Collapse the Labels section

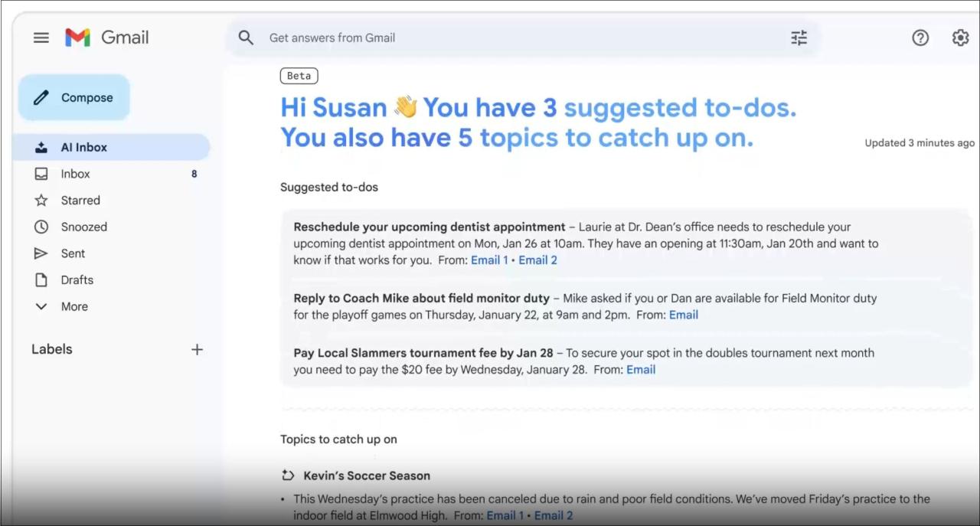[x=51, y=349]
